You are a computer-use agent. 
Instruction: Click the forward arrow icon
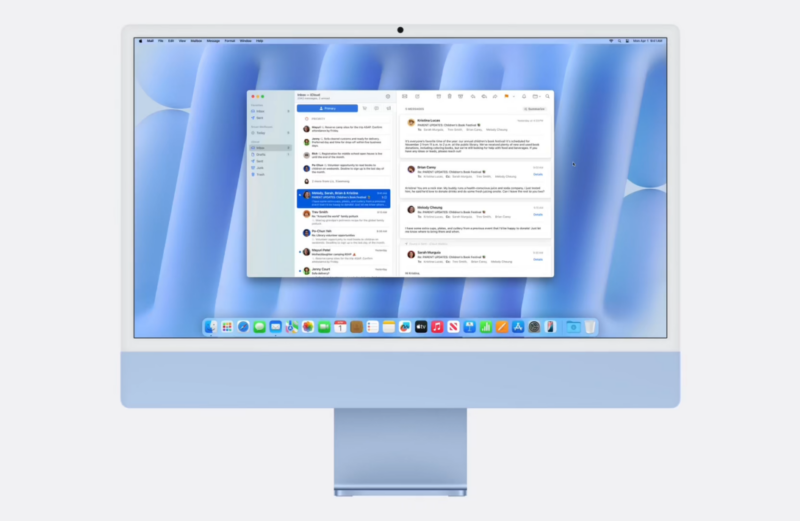coord(495,96)
